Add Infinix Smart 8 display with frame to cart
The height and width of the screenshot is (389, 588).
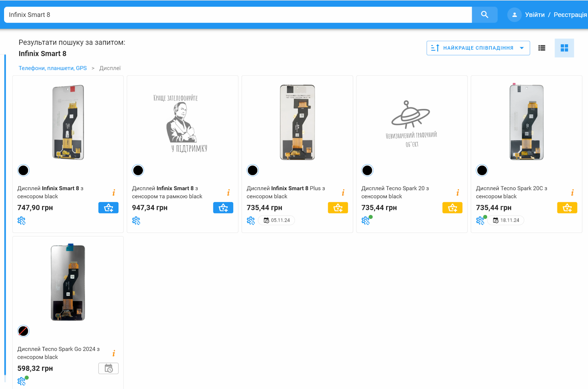(223, 208)
